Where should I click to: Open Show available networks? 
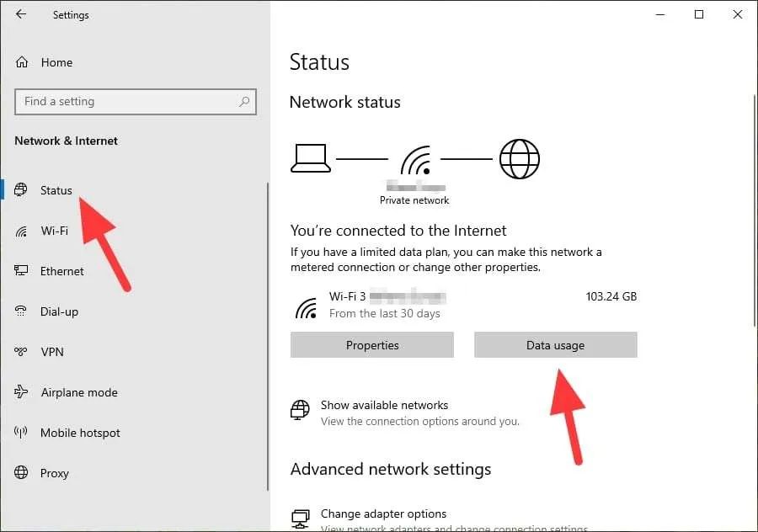point(384,405)
